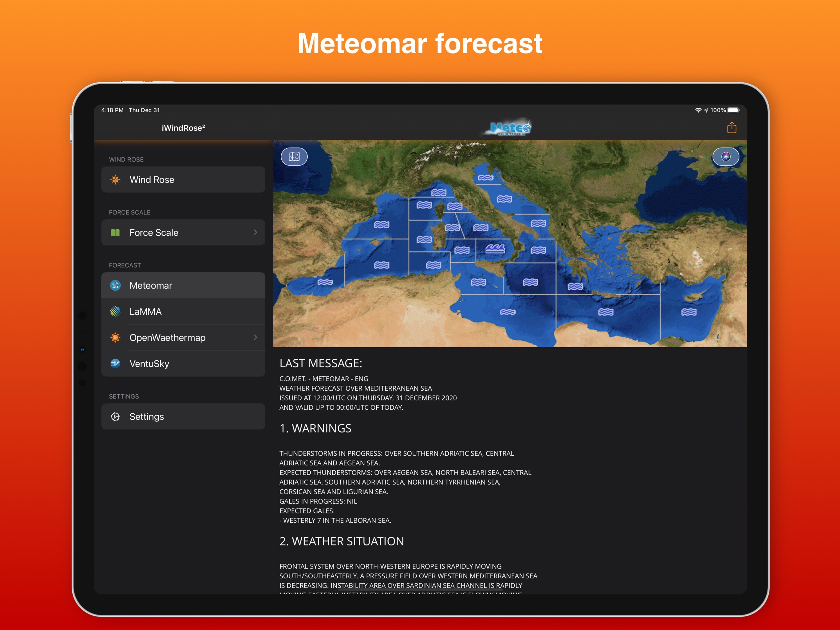840x630 pixels.
Task: Select the wave icon in the Alboran Sea
Action: (x=325, y=282)
